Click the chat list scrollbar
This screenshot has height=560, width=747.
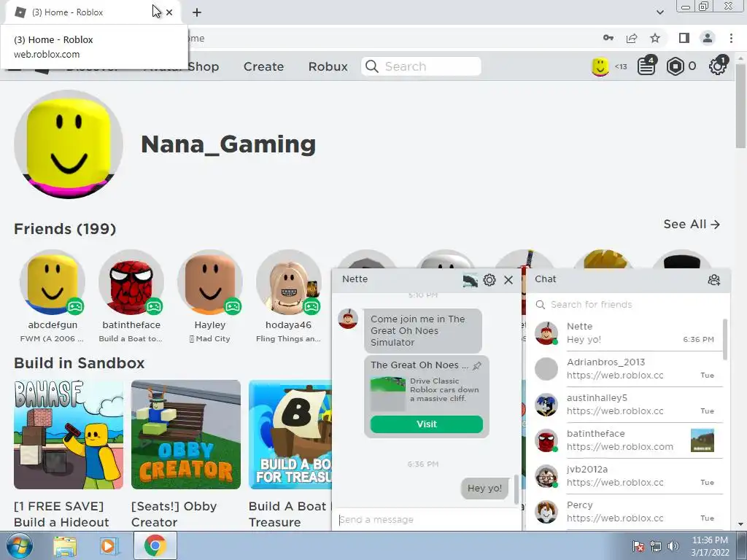726,340
